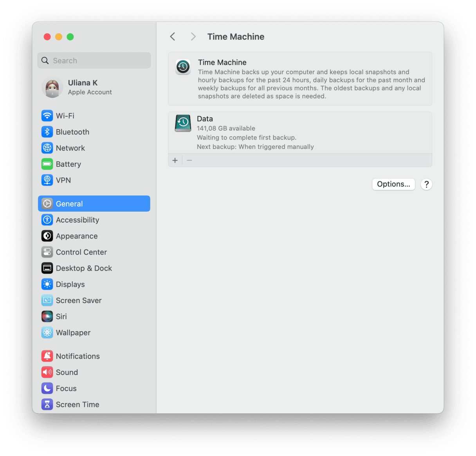Click the Focus moon icon
476x456 pixels.
pos(47,388)
